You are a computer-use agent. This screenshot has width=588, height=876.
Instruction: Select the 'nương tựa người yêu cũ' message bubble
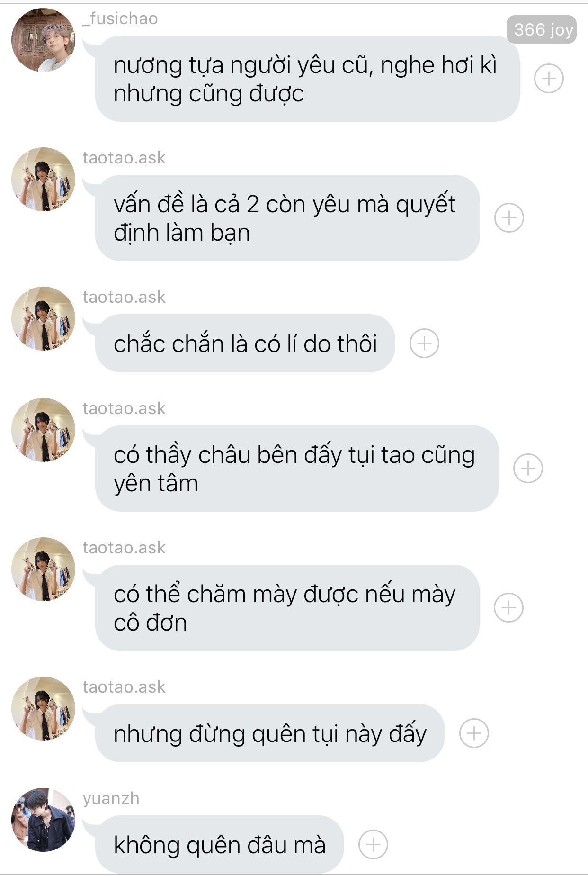[307, 78]
